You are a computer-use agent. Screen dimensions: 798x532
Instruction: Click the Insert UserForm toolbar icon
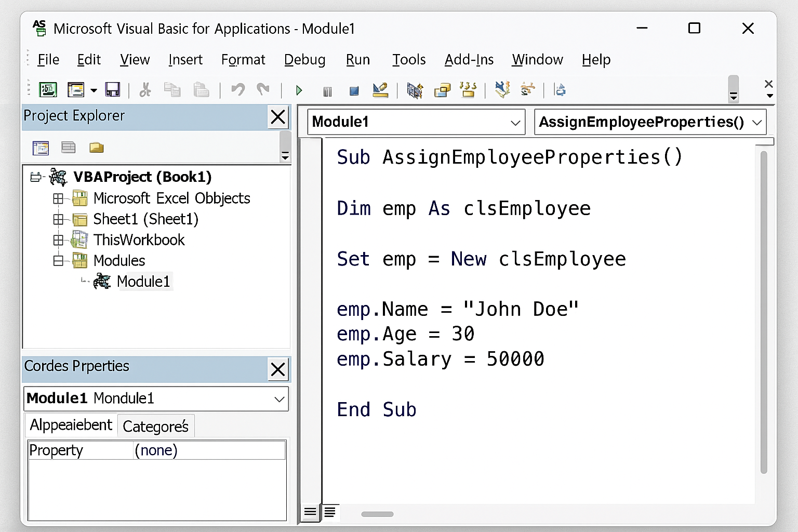pos(76,90)
